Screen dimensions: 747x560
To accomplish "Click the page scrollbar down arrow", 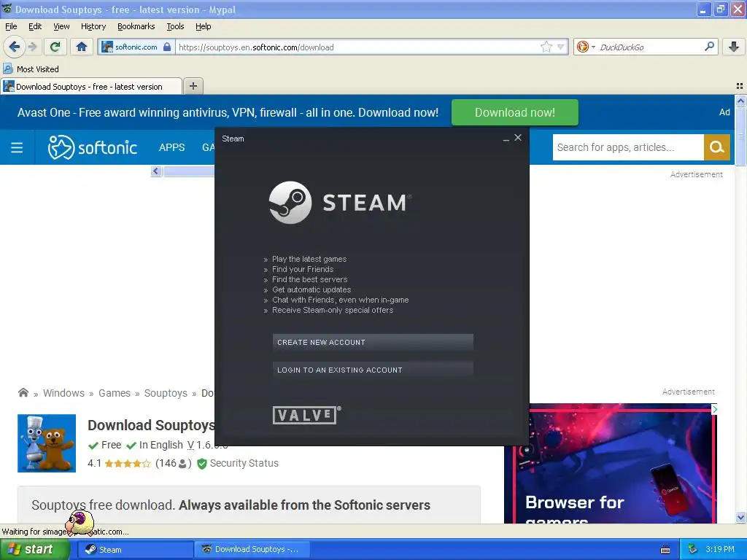I will pos(740,518).
